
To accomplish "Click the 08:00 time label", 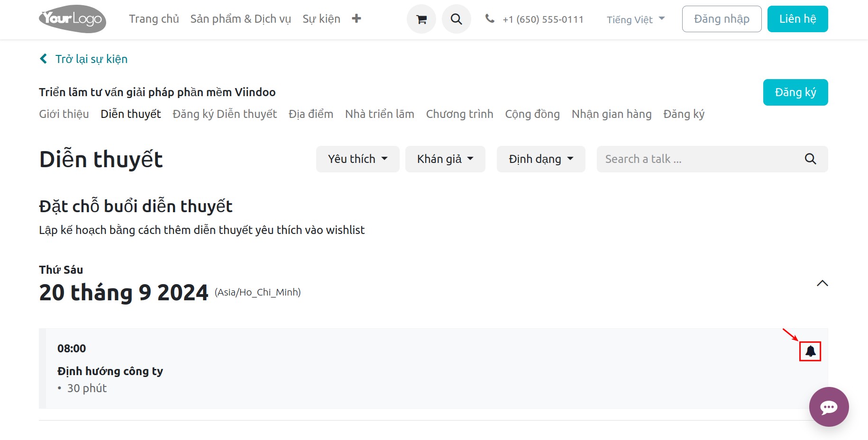I will [72, 349].
